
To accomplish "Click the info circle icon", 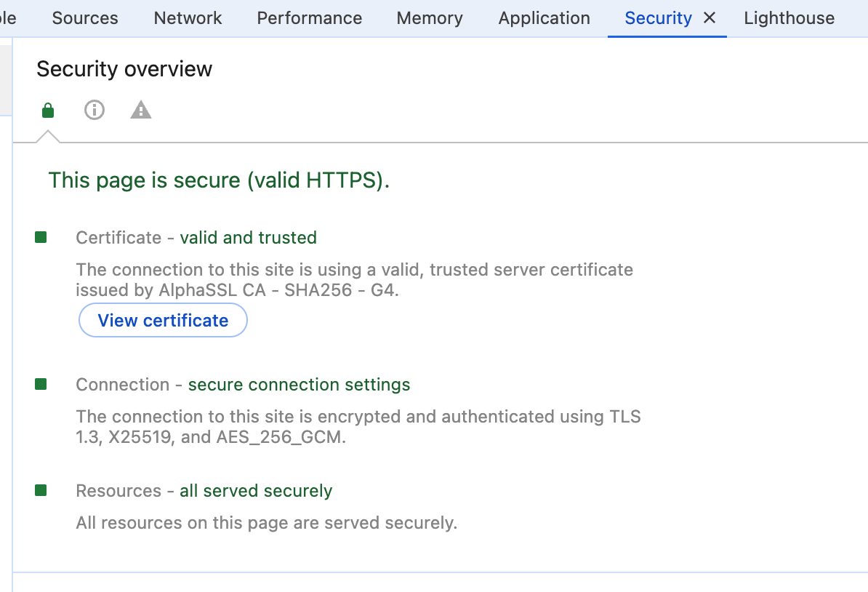I will point(95,111).
